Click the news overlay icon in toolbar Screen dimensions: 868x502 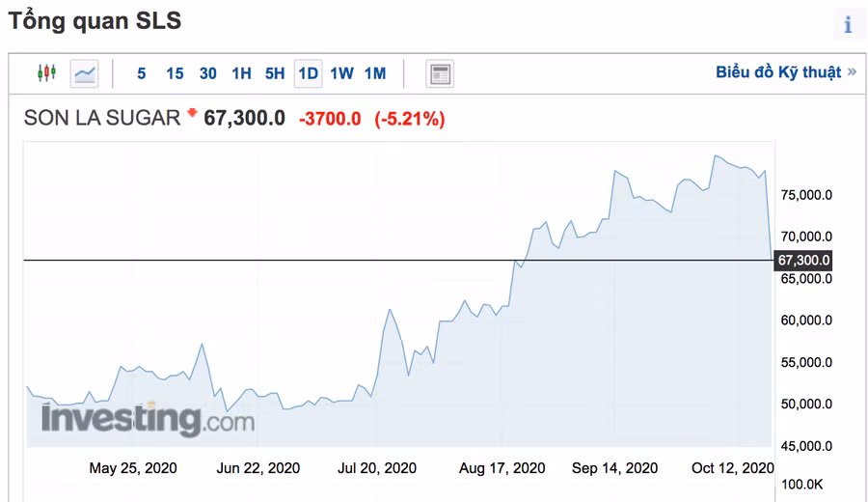(x=440, y=73)
